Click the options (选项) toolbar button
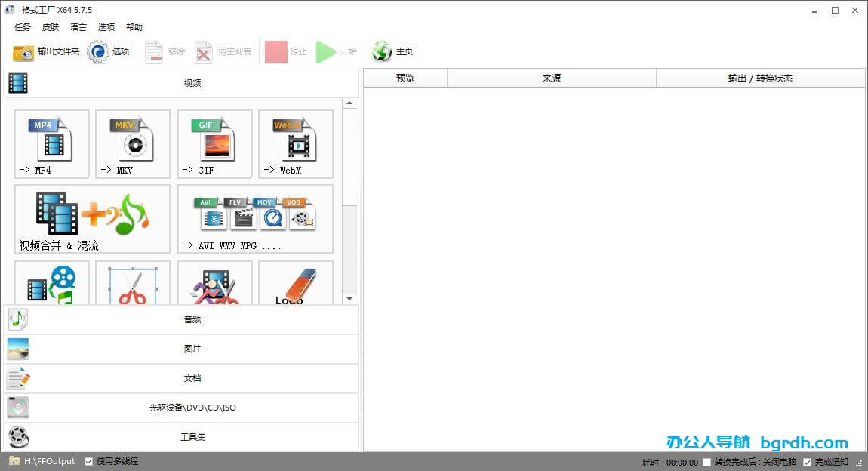 coord(109,52)
